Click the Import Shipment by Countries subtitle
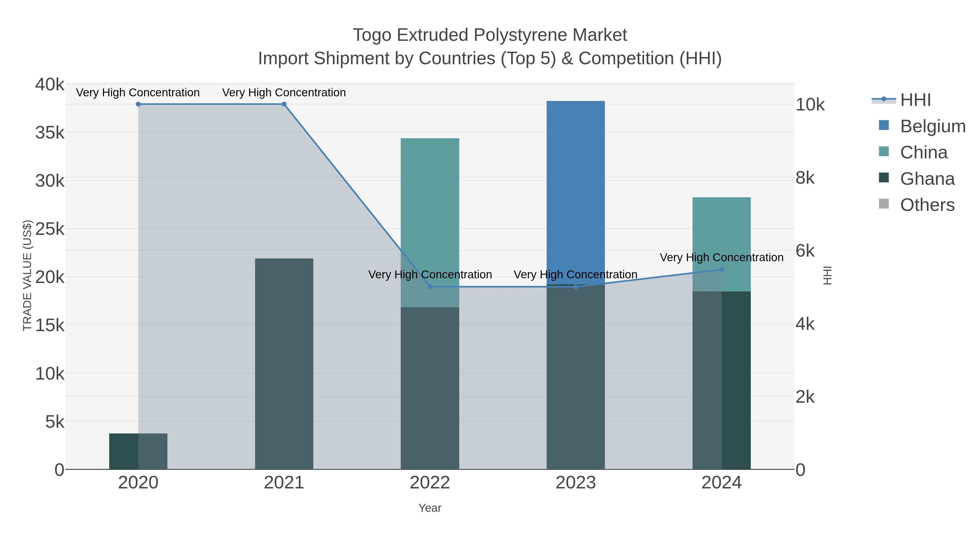 490,59
